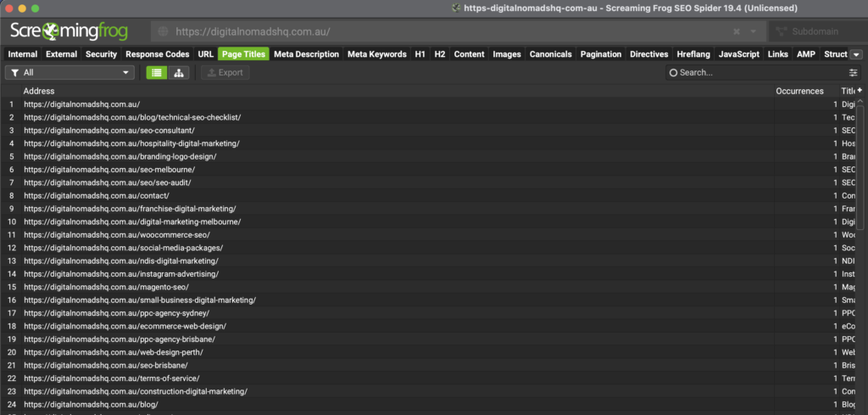Open the Subdomain crawl mode selector
Screen dimensions: 868x415
(815, 32)
